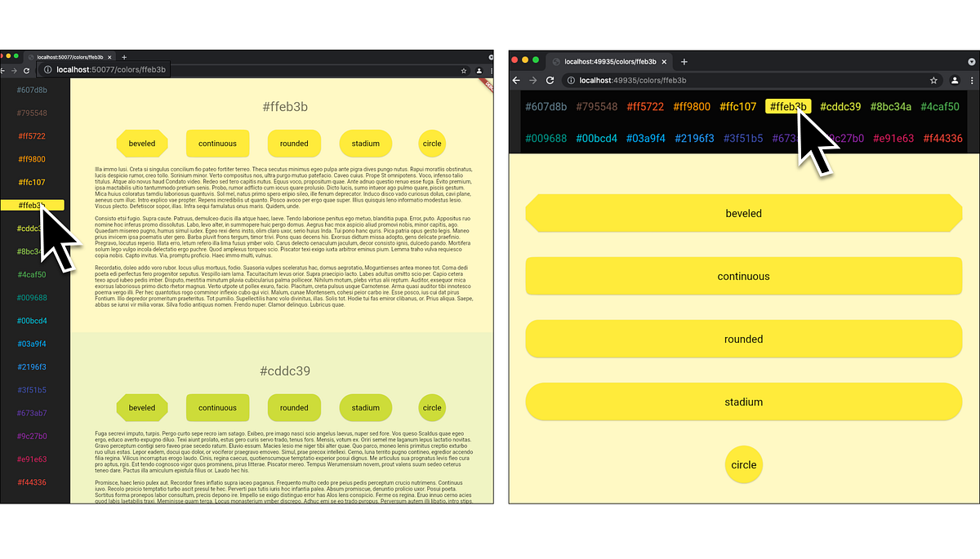Click the forward arrow in the right browser

pos(535,80)
